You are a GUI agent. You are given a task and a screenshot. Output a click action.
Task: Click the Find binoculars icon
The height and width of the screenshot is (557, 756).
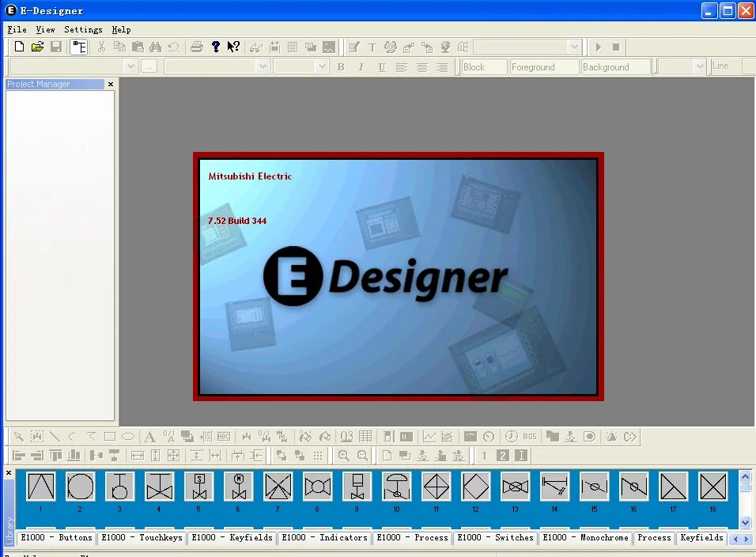point(156,47)
